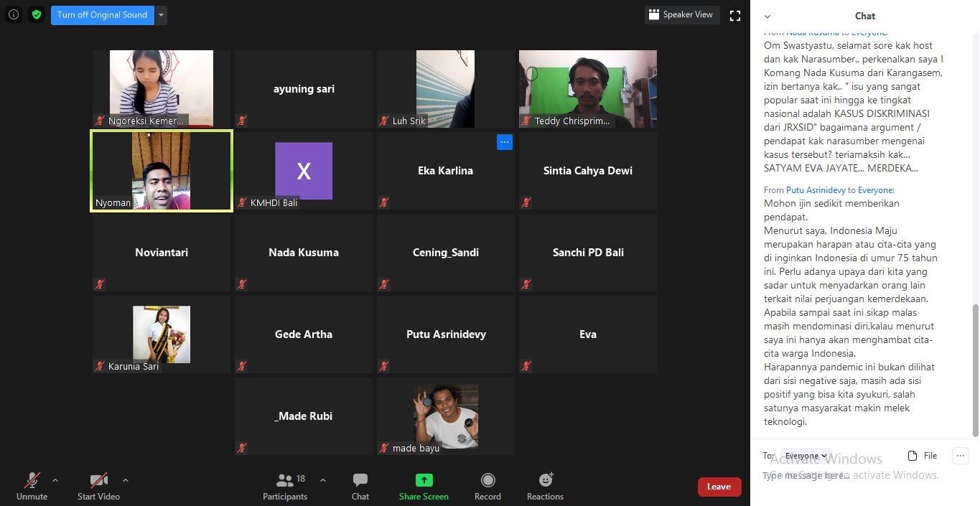Open more options on Eka Karlina tile
This screenshot has height=506, width=980.
504,142
